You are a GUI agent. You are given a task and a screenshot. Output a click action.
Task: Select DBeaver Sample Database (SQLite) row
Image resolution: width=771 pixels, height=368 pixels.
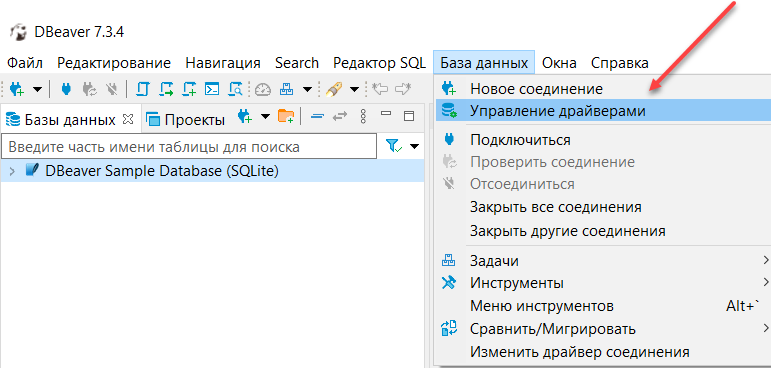tap(212, 172)
